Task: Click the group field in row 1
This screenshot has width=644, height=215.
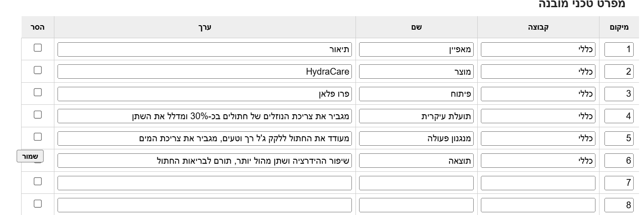Action: click(538, 49)
